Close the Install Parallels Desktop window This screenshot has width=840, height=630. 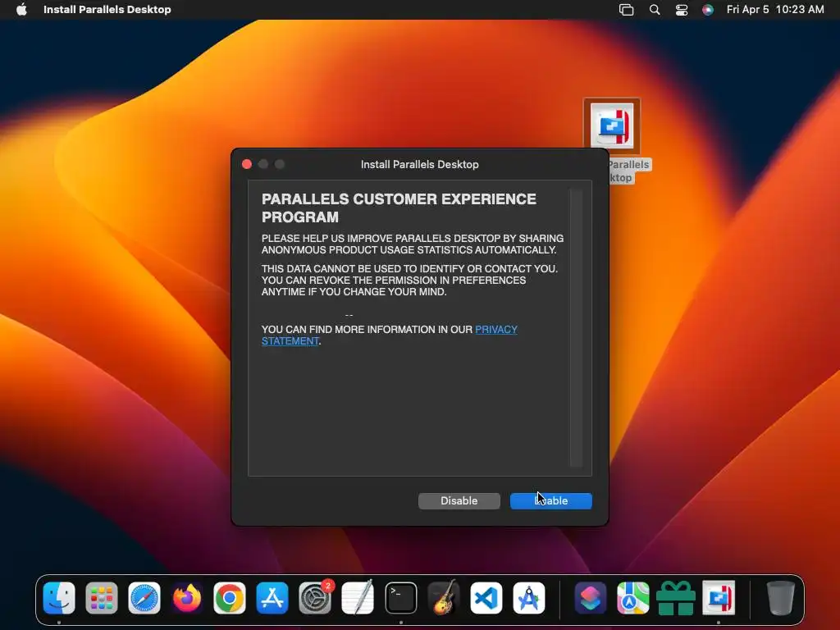coord(247,164)
